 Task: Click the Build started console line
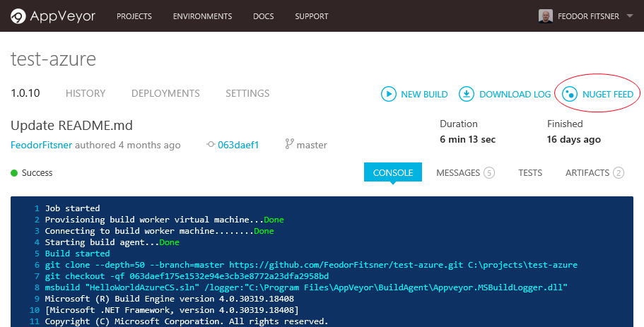click(77, 254)
